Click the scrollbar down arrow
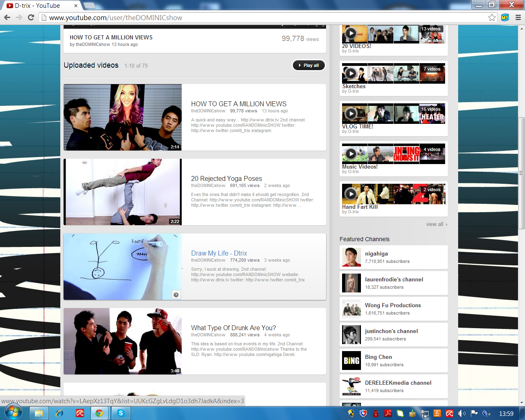 coord(522,403)
